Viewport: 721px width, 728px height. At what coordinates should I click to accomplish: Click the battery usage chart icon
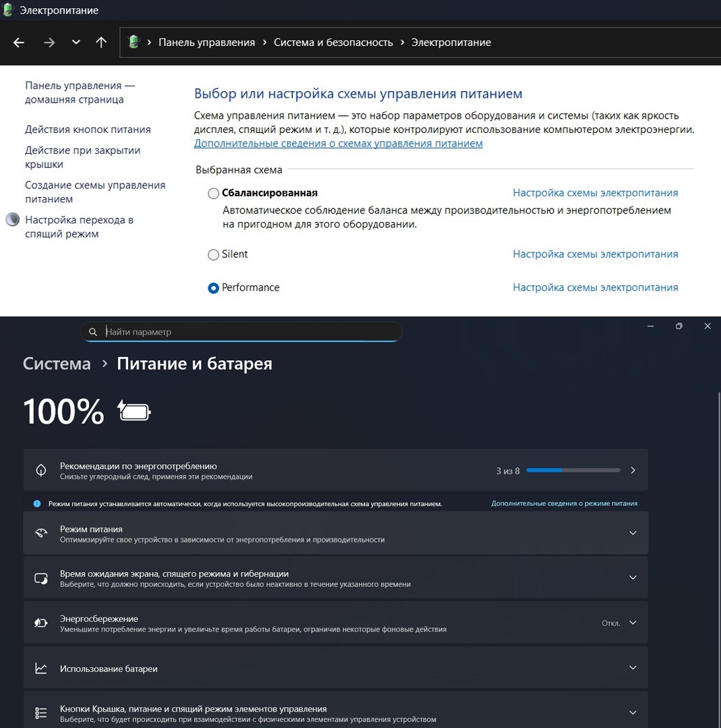(41, 669)
